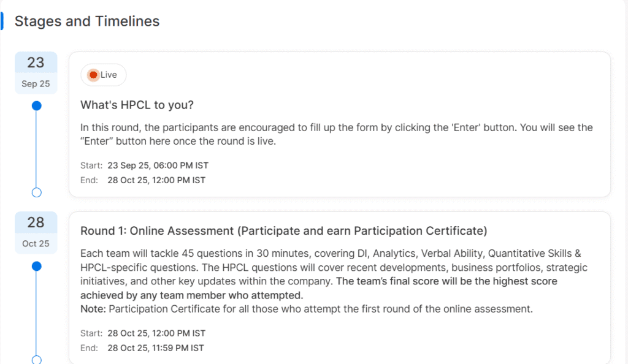Click the Round 1 end time 11:59 PM IST

coord(156,348)
